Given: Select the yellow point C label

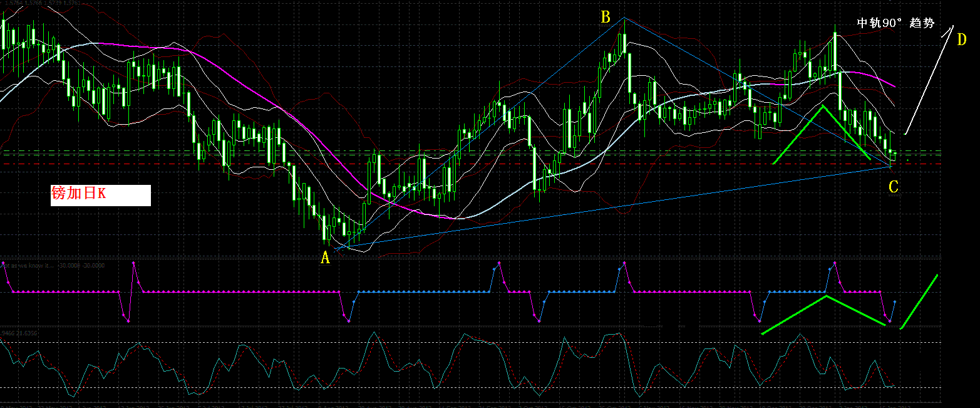Looking at the screenshot, I should coord(894,186).
